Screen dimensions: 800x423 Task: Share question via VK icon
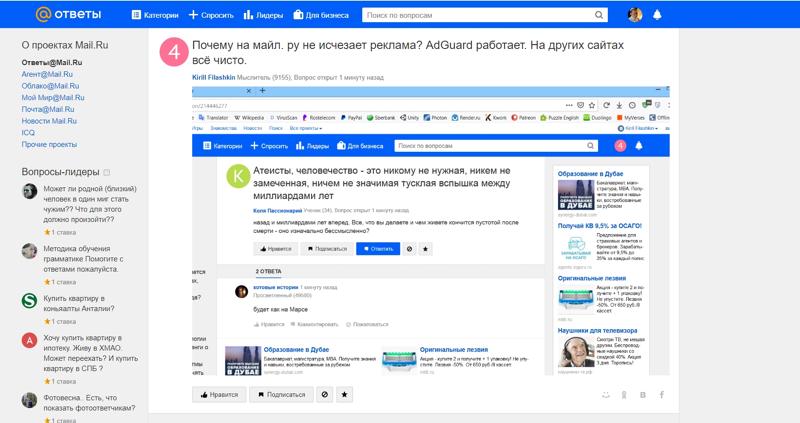pyautogui.click(x=643, y=395)
